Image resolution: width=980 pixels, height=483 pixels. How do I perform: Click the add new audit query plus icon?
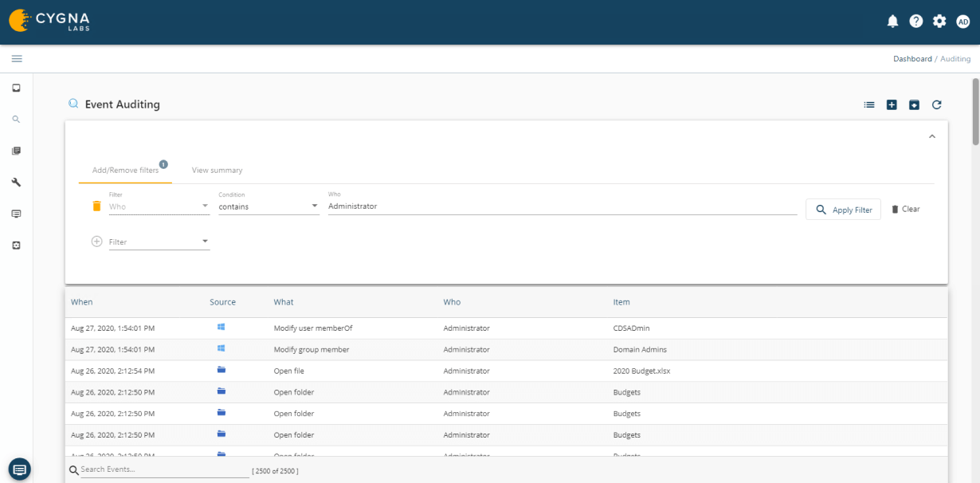(x=891, y=104)
